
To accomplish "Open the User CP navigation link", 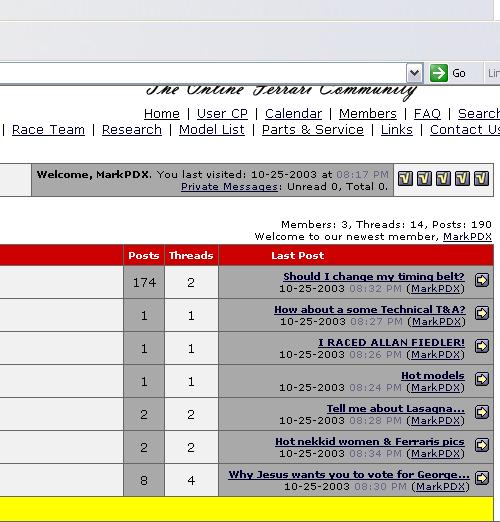I will click(x=222, y=114).
